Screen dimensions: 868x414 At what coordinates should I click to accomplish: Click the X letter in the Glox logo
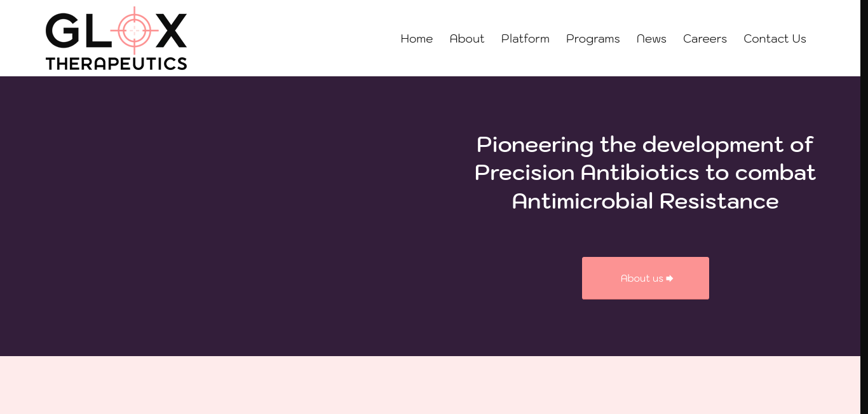pyautogui.click(x=170, y=31)
